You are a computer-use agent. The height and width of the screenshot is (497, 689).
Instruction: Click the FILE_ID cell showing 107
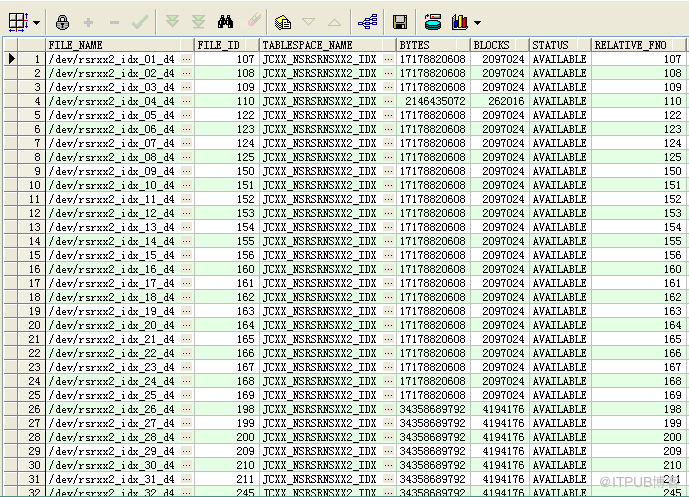[x=227, y=59]
